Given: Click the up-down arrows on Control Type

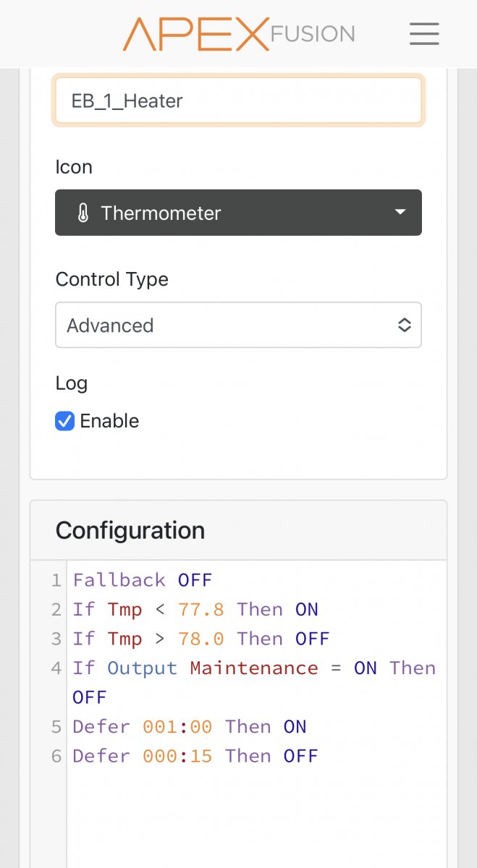Looking at the screenshot, I should pos(405,325).
